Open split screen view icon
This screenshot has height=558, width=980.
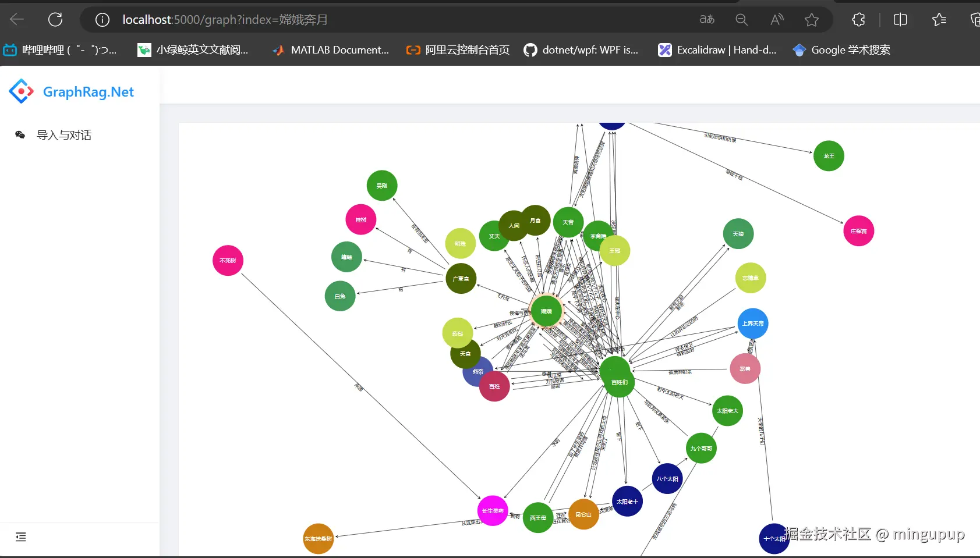(x=900, y=20)
